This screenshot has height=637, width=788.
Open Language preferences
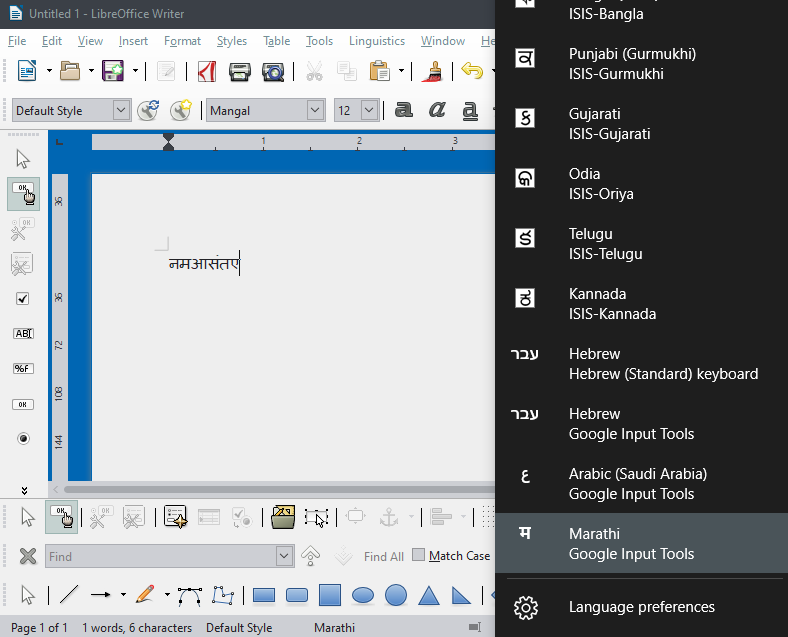point(641,607)
